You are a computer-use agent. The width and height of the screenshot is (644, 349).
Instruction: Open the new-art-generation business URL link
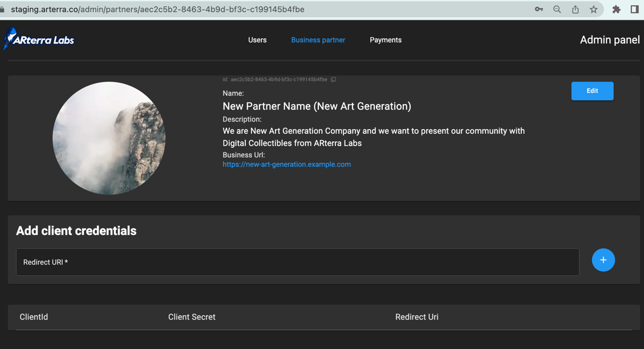coord(286,164)
